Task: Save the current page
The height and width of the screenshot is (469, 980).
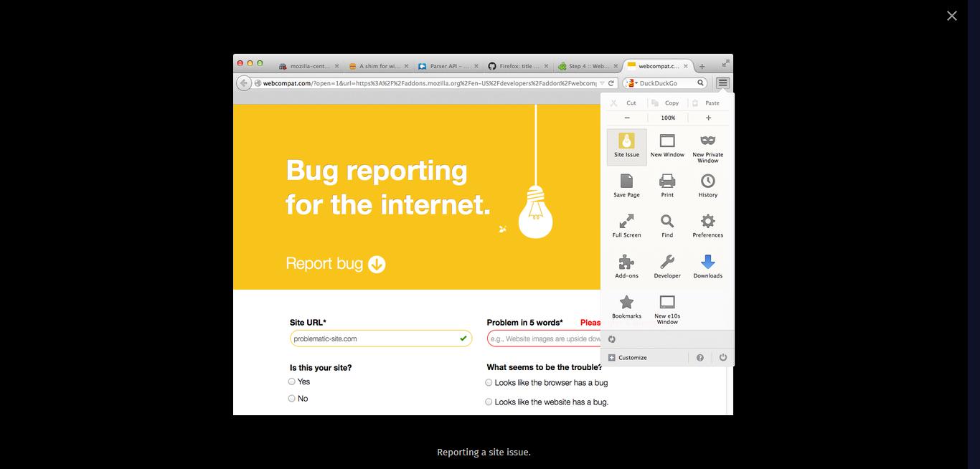Action: click(x=626, y=184)
